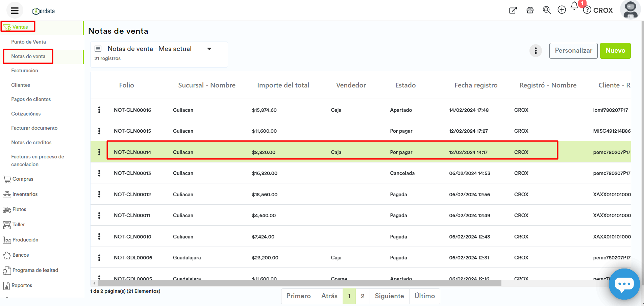Open Facturación in the sidebar
The height and width of the screenshot is (306, 644).
point(25,71)
